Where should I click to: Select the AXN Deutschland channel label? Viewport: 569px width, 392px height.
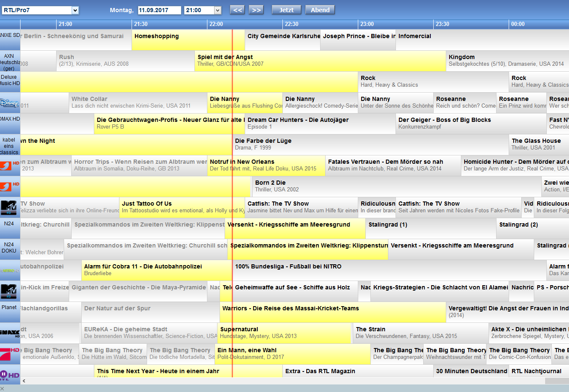pyautogui.click(x=10, y=61)
